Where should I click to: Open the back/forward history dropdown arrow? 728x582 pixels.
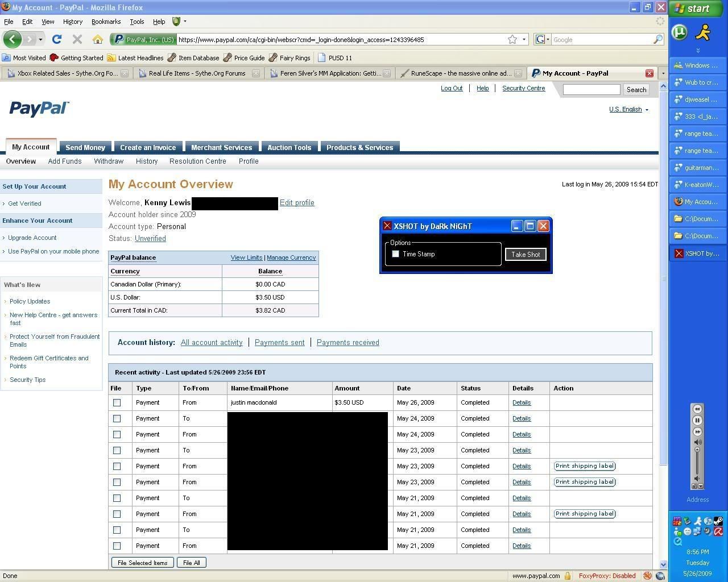41,39
